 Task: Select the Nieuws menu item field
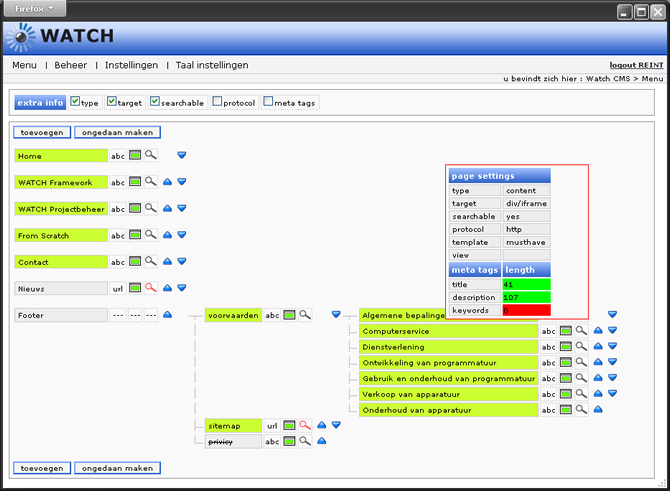(x=61, y=288)
